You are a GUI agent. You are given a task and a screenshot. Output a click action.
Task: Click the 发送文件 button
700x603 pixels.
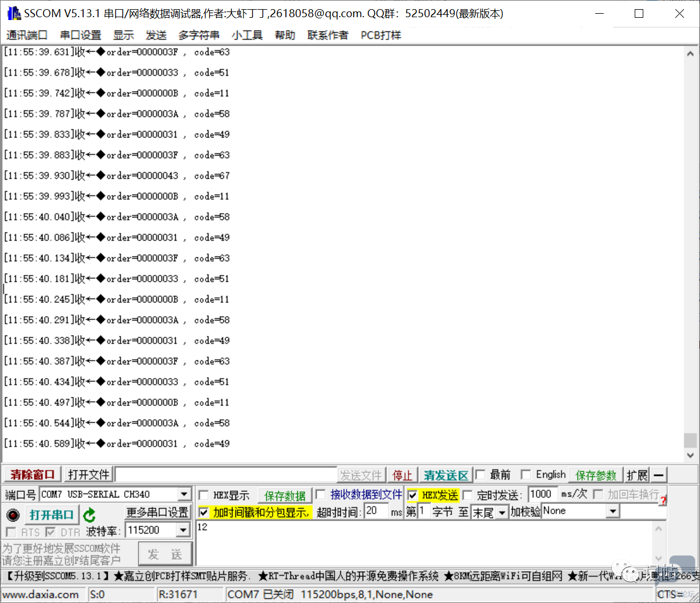tap(361, 475)
